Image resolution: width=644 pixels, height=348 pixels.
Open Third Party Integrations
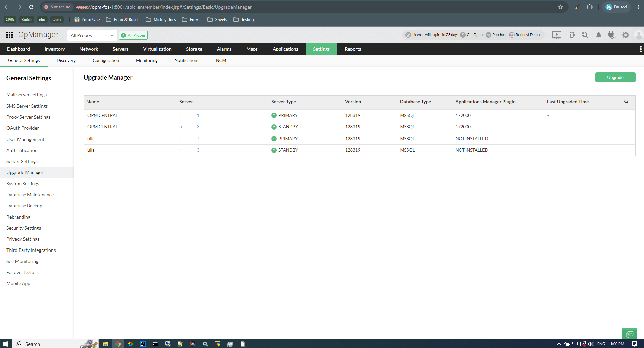31,250
